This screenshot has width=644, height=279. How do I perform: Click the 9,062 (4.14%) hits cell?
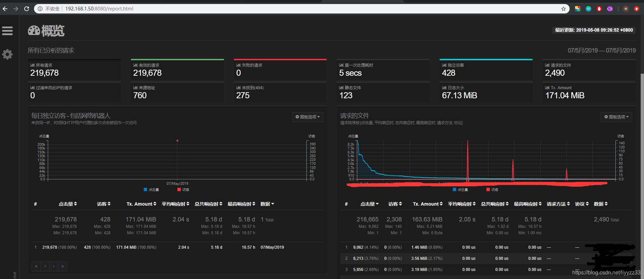coord(366,247)
